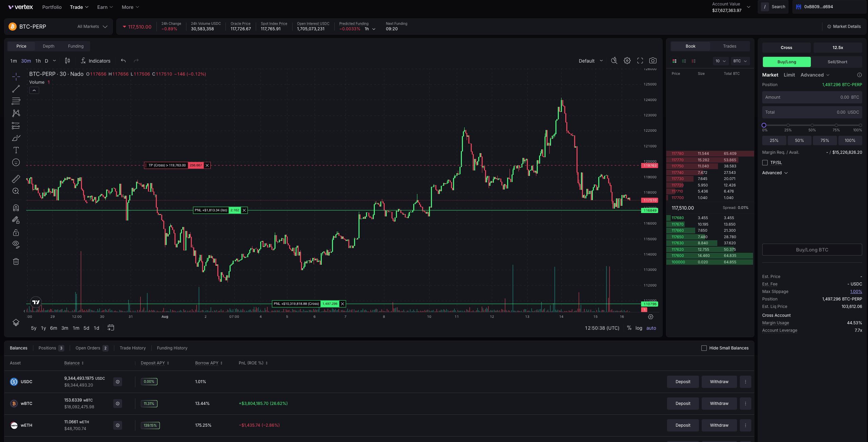This screenshot has width=868, height=442.
Task: Open the emoji icons tool
Action: 16,162
